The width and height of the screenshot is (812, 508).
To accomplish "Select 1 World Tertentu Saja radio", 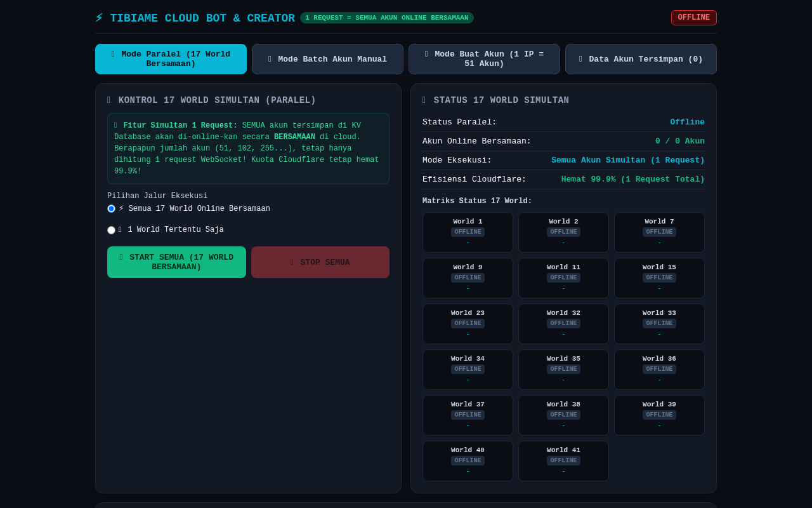I will (111, 230).
